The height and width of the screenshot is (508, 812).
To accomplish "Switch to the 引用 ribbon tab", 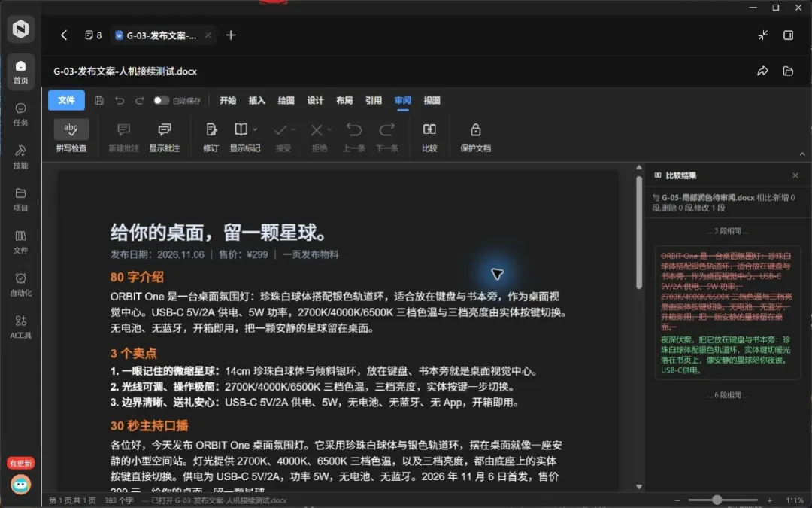I will [374, 101].
